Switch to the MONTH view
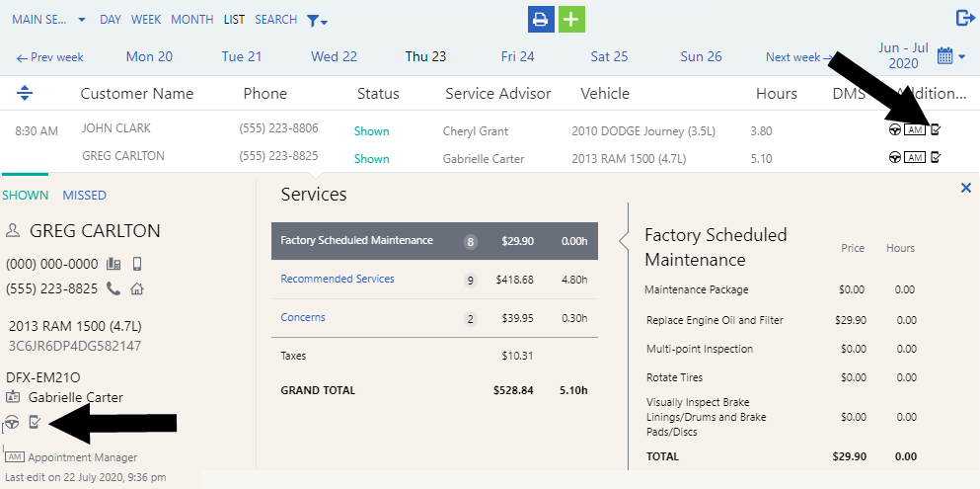The width and height of the screenshot is (980, 489). point(191,20)
